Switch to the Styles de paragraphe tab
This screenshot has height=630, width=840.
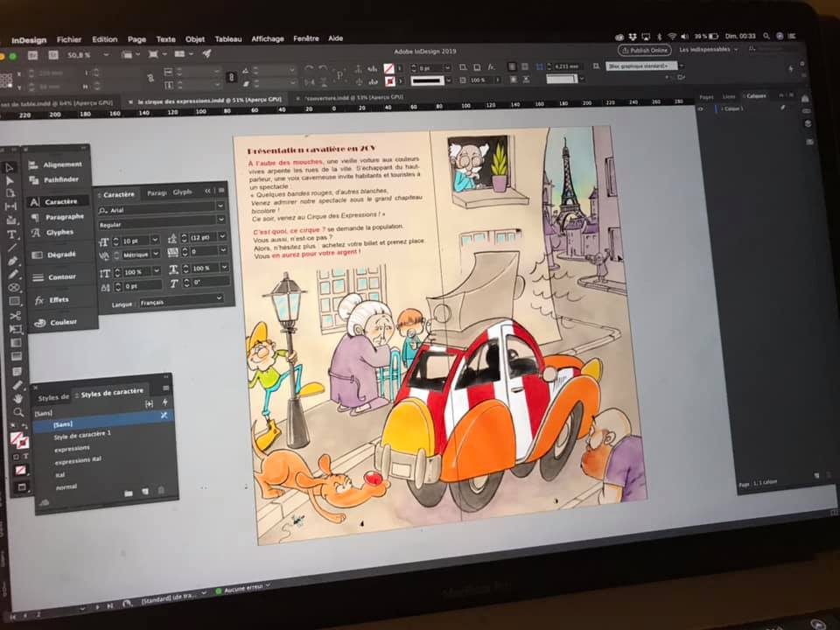click(53, 397)
